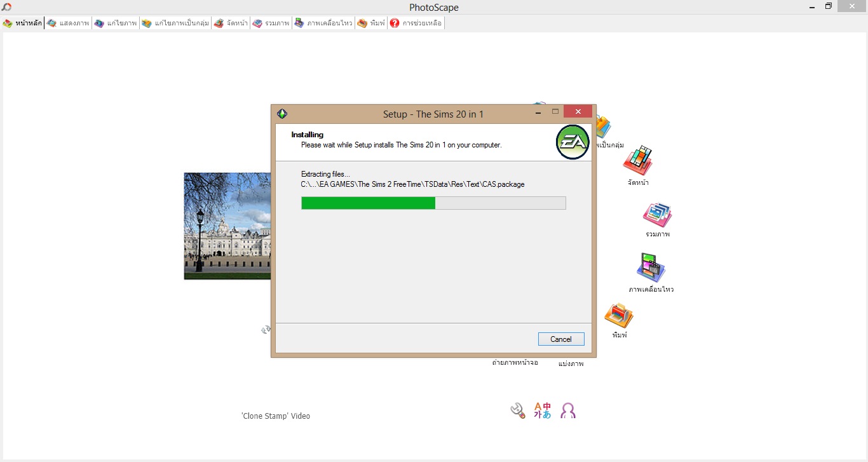Close the Setup - The Sims 20 in 1 dialog
The height and width of the screenshot is (462, 868).
tap(578, 112)
